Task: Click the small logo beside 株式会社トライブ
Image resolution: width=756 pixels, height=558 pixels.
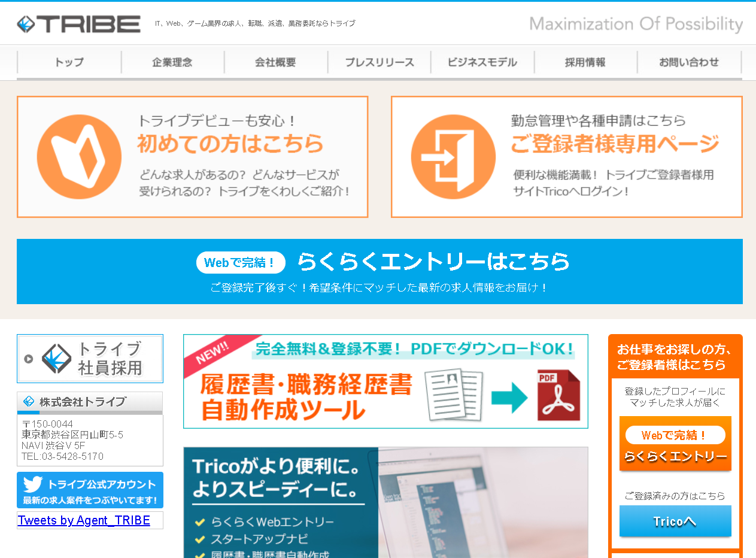Action: point(29,401)
